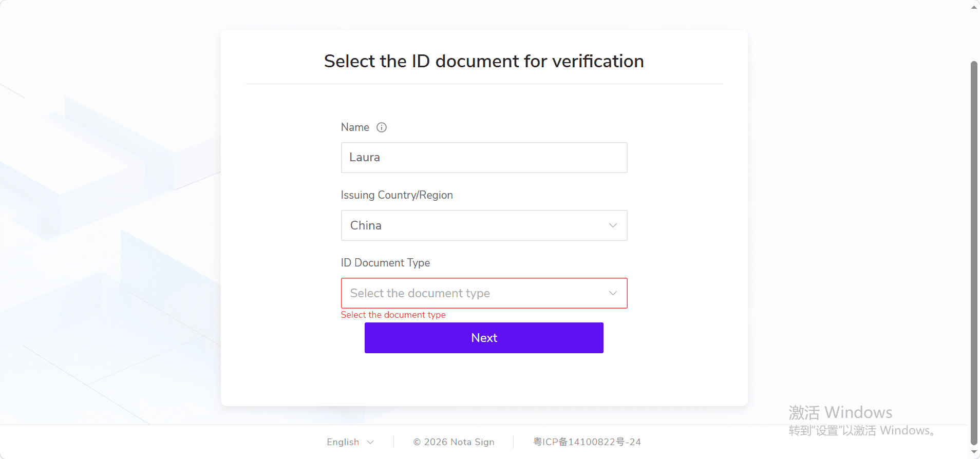Click the Select the ID document for verification heading
The height and width of the screenshot is (459, 980).
pyautogui.click(x=484, y=61)
